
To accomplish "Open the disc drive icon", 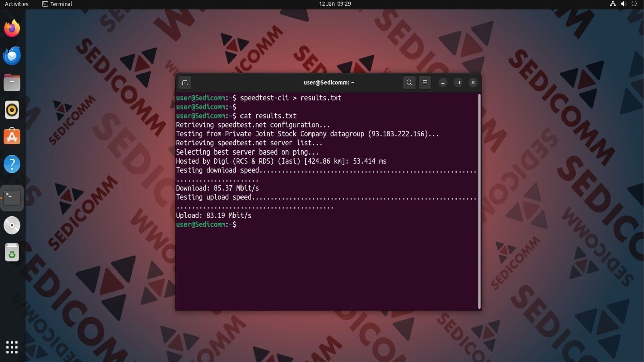I will [12, 225].
